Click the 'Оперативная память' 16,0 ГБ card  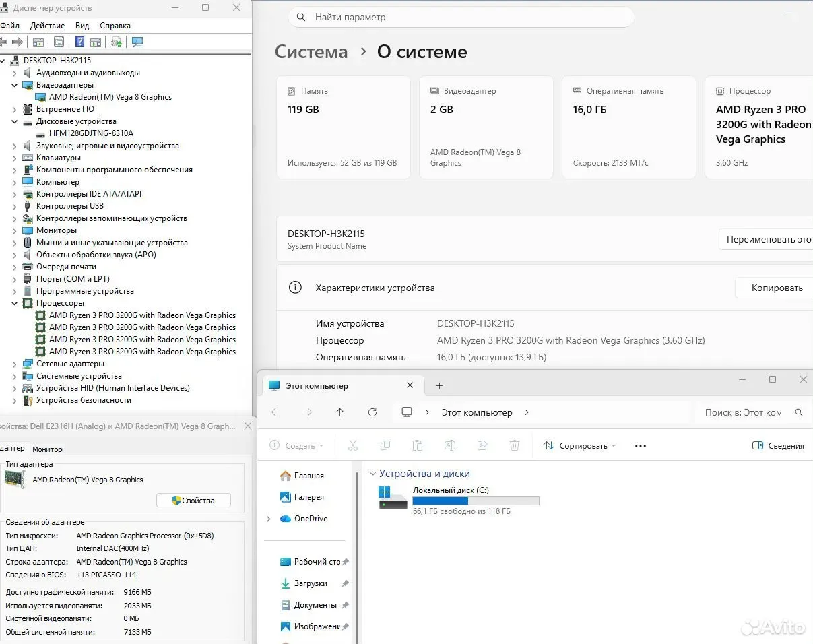coord(628,127)
